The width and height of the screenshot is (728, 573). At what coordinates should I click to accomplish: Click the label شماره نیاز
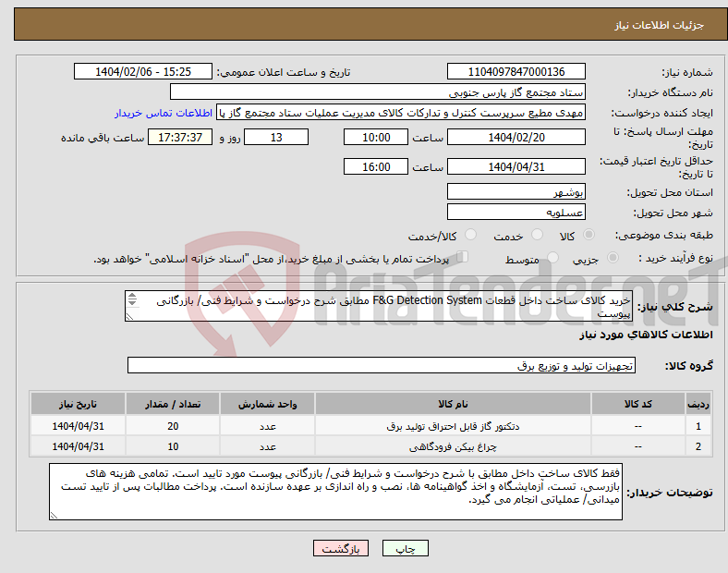(687, 72)
